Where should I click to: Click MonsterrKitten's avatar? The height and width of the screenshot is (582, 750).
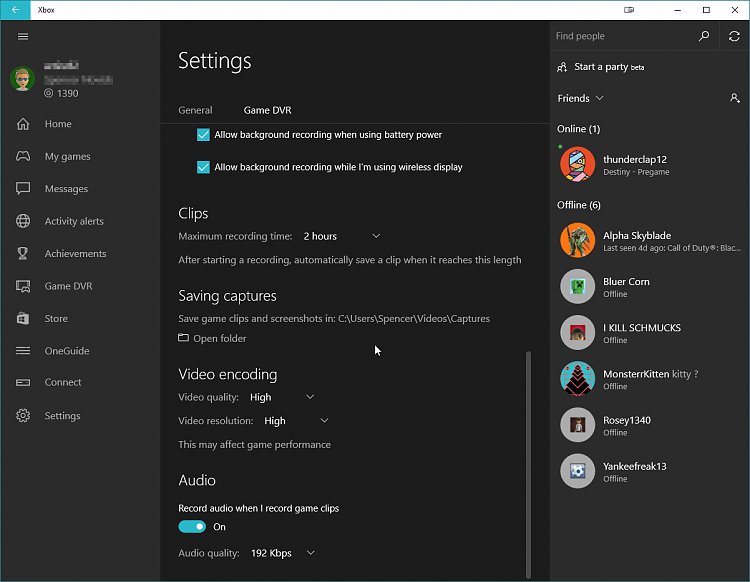(x=577, y=379)
